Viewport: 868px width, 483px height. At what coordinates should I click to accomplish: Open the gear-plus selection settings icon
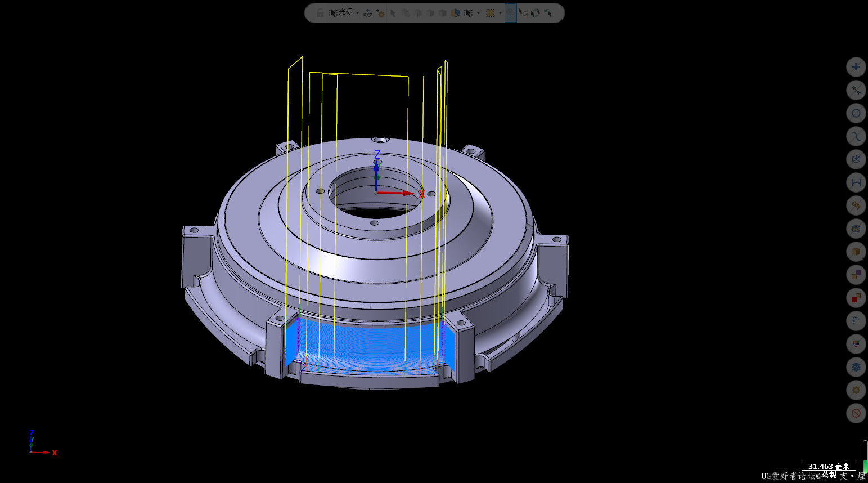(x=380, y=13)
